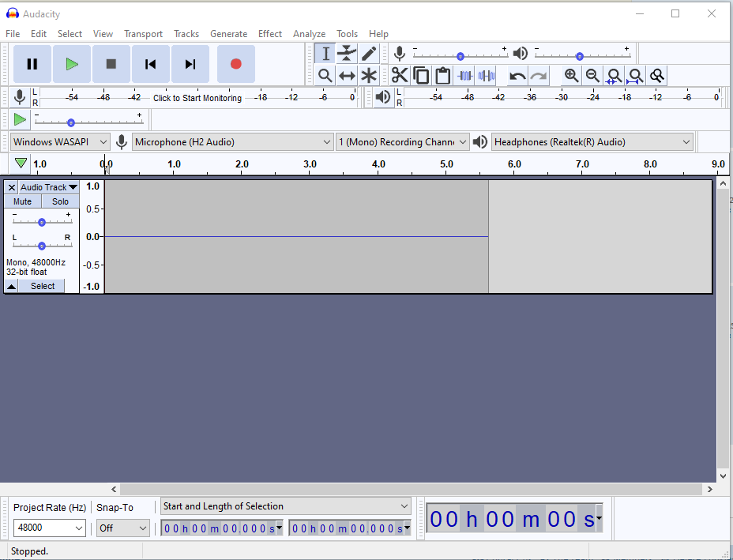
Task: Open the Windows WASAPI audio host dropdown
Action: (x=60, y=142)
